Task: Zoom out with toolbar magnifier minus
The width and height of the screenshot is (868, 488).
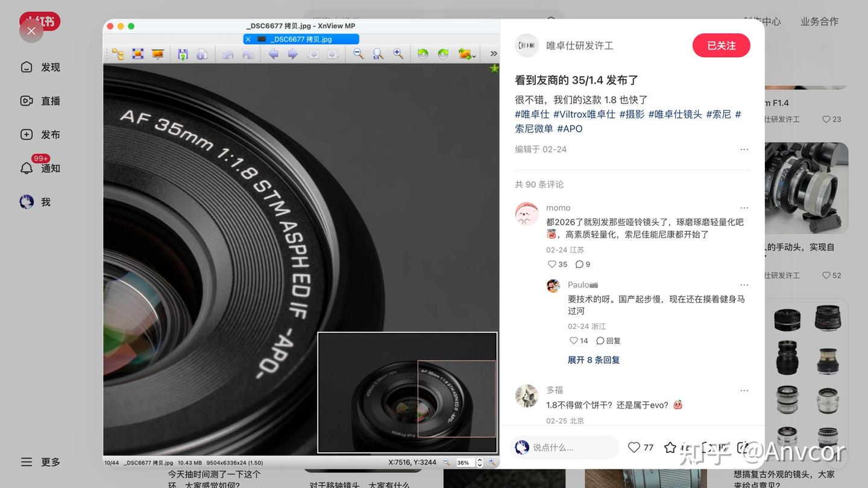Action: tap(358, 54)
